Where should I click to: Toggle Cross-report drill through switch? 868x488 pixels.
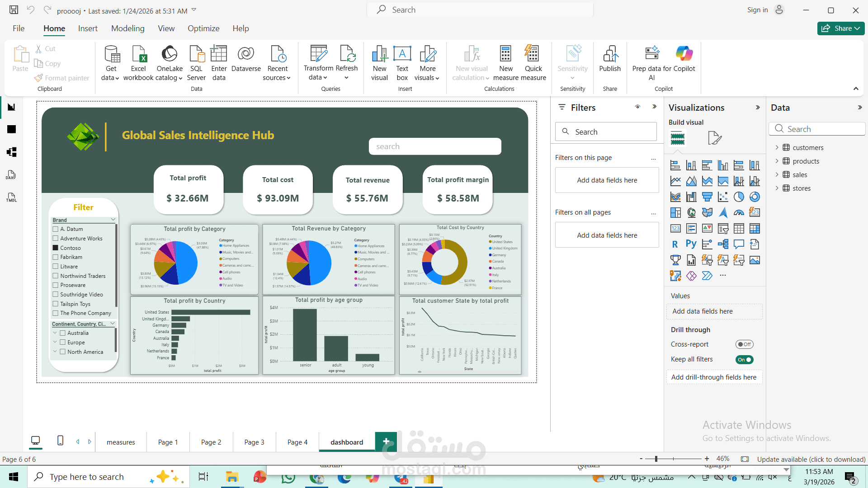(744, 344)
